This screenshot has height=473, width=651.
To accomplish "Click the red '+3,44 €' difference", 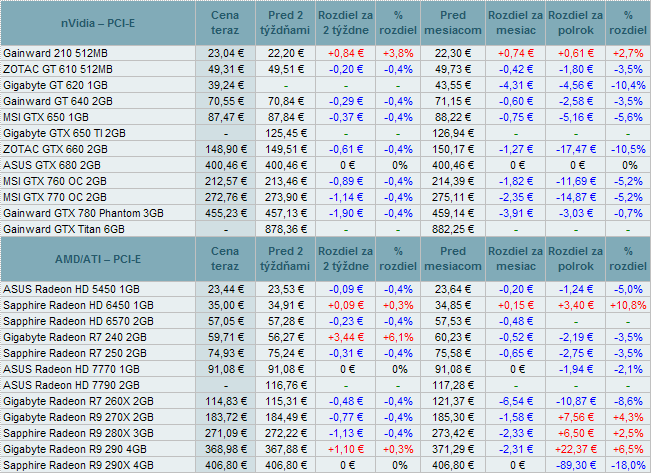I will click(x=346, y=337).
